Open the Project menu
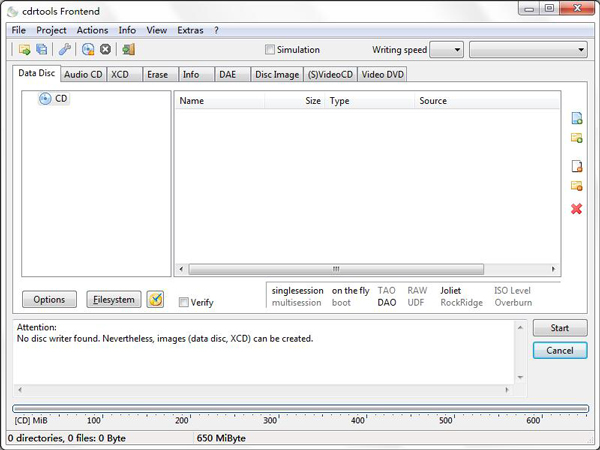Viewport: 600px width, 450px height. click(x=51, y=30)
